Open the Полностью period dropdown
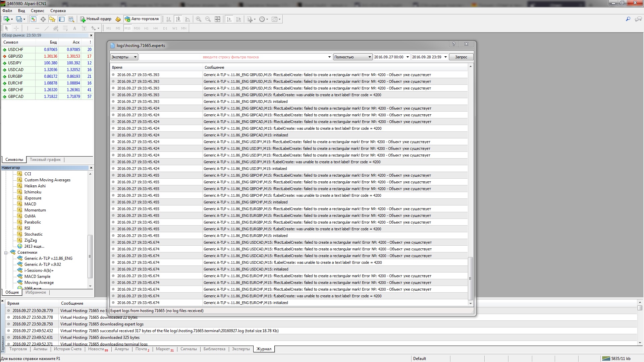This screenshot has width=644, height=362. click(x=353, y=57)
